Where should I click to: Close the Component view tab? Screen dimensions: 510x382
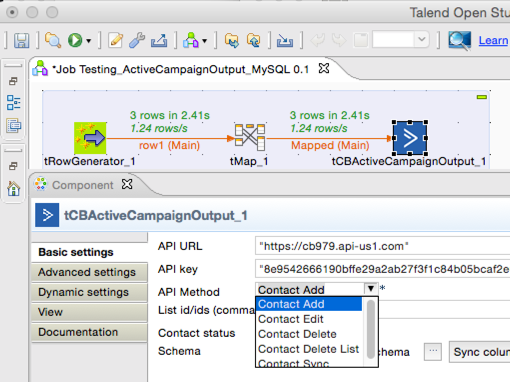[x=127, y=184]
